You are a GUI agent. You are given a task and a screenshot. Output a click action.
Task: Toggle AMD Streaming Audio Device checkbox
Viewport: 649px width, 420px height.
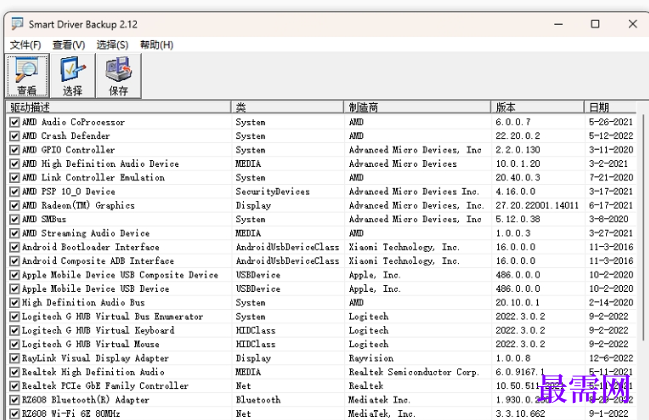pos(14,233)
